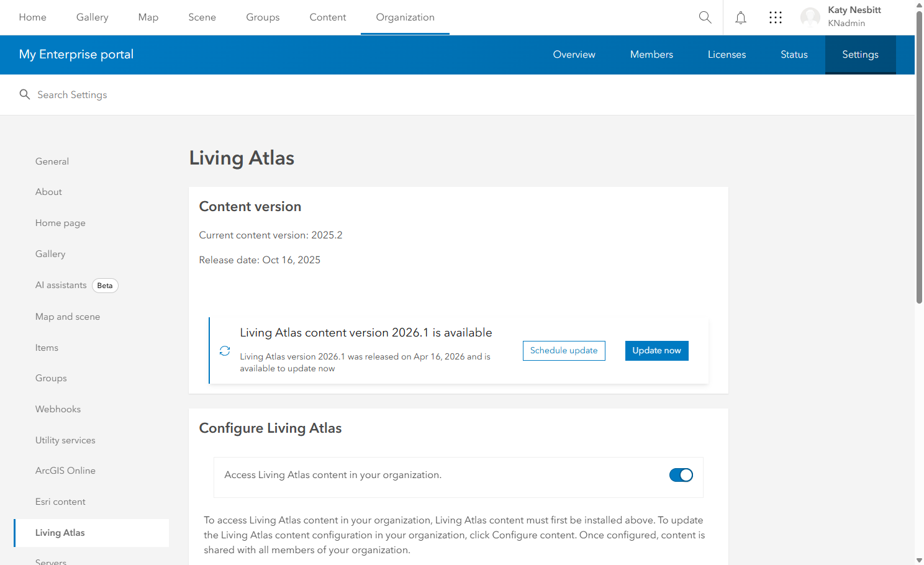
Task: Switch to the Members tab
Action: tap(651, 55)
